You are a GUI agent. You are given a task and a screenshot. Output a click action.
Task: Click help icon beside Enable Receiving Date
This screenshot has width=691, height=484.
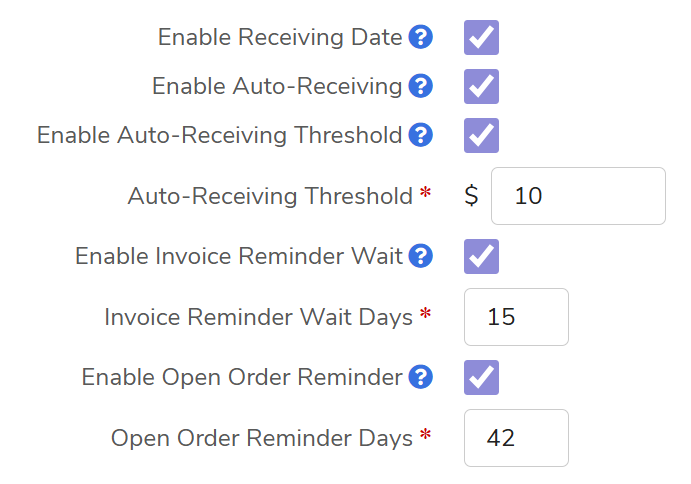pyautogui.click(x=421, y=38)
